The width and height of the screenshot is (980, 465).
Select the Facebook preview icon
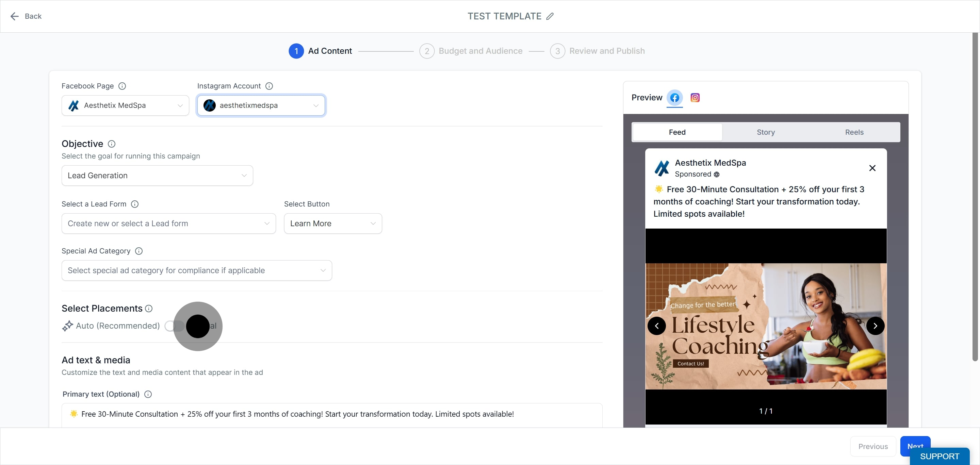674,98
